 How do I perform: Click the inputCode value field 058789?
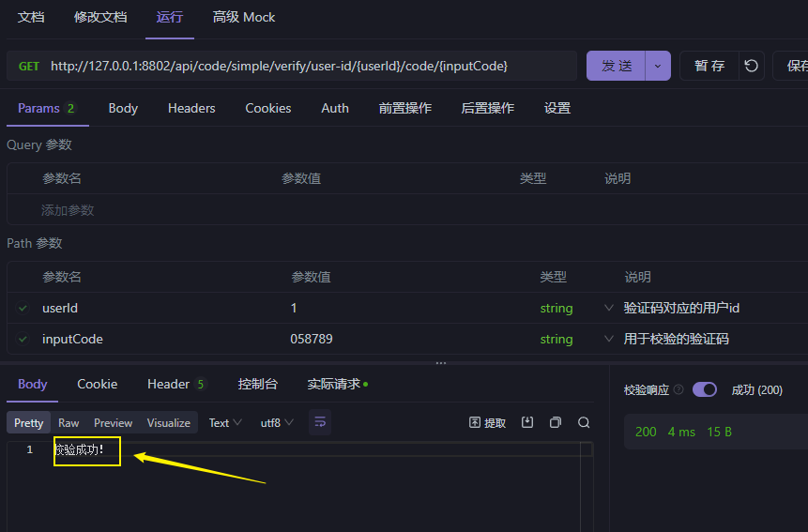tap(312, 339)
